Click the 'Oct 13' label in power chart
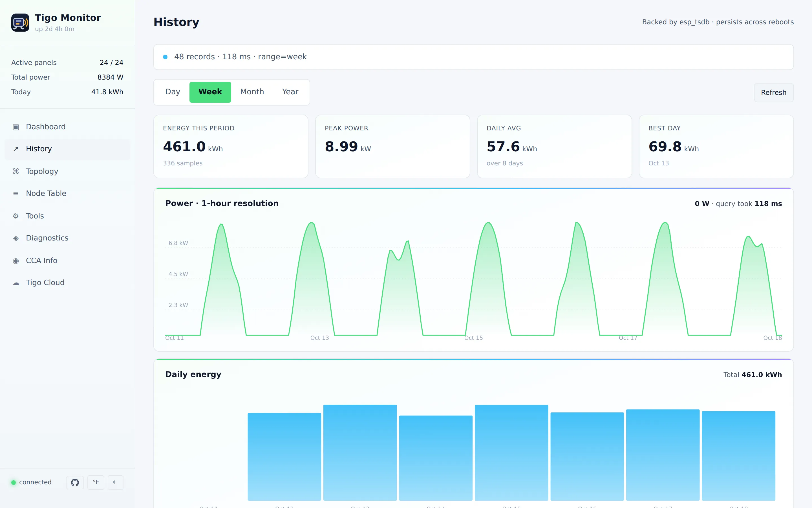 pos(319,338)
